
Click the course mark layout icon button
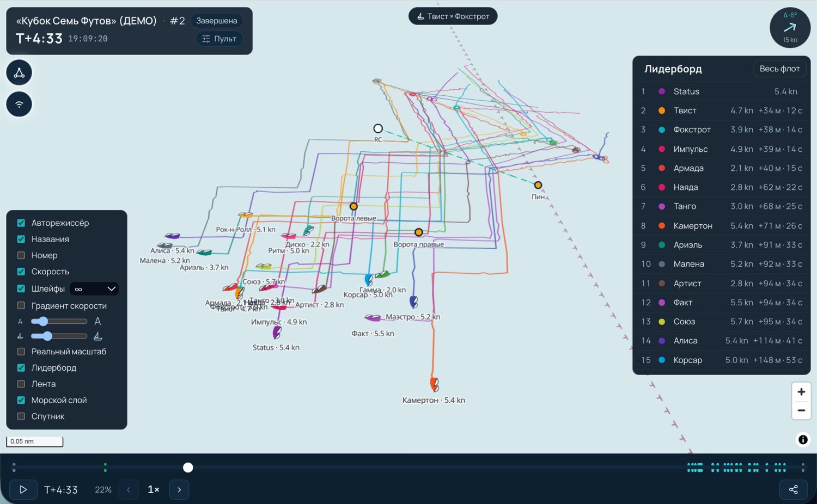point(19,73)
